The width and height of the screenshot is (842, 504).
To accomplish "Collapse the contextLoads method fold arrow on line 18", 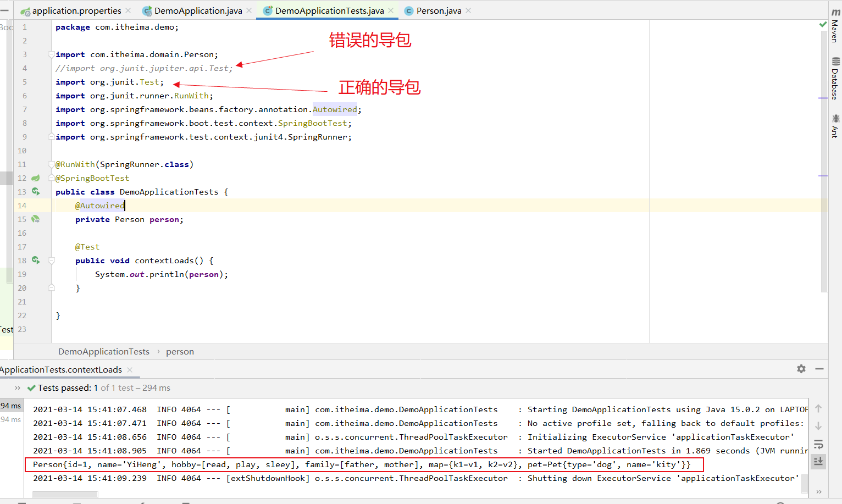I will [x=51, y=260].
